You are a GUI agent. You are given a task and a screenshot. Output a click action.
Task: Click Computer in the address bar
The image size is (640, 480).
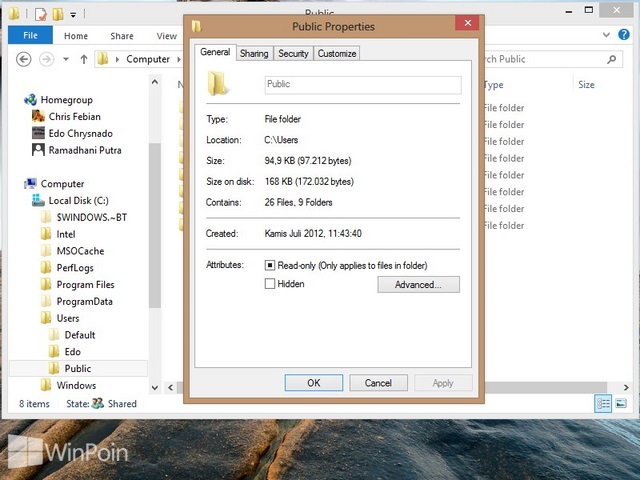pos(148,59)
